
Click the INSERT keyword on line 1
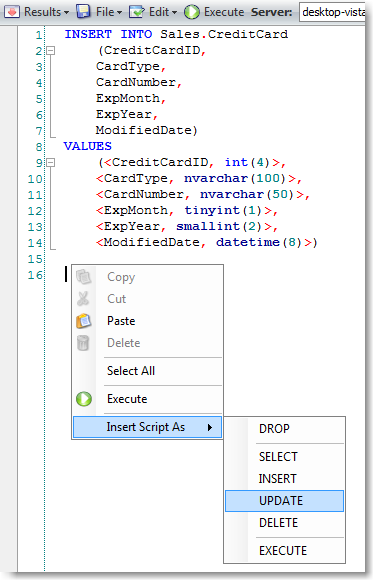pos(88,34)
